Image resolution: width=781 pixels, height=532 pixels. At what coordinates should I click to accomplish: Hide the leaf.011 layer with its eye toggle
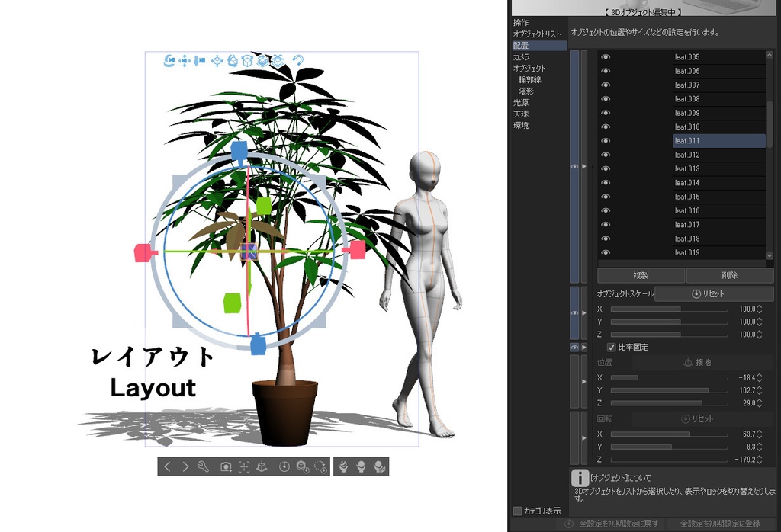tap(605, 140)
